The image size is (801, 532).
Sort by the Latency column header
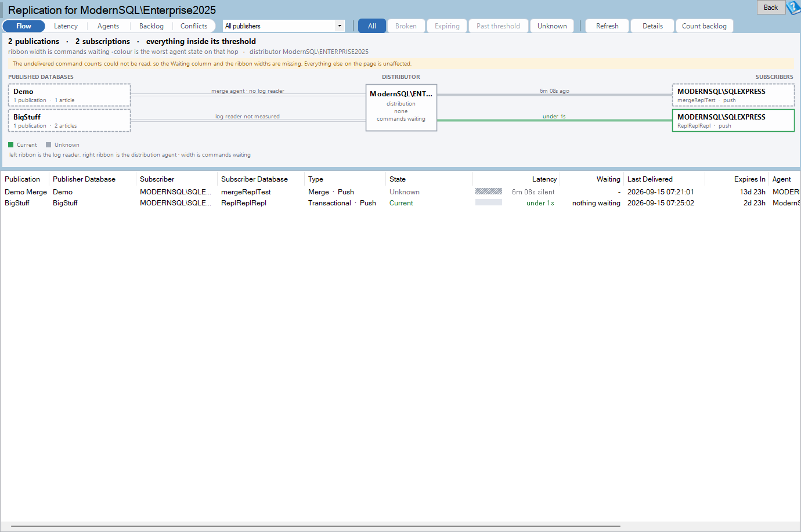coord(516,179)
